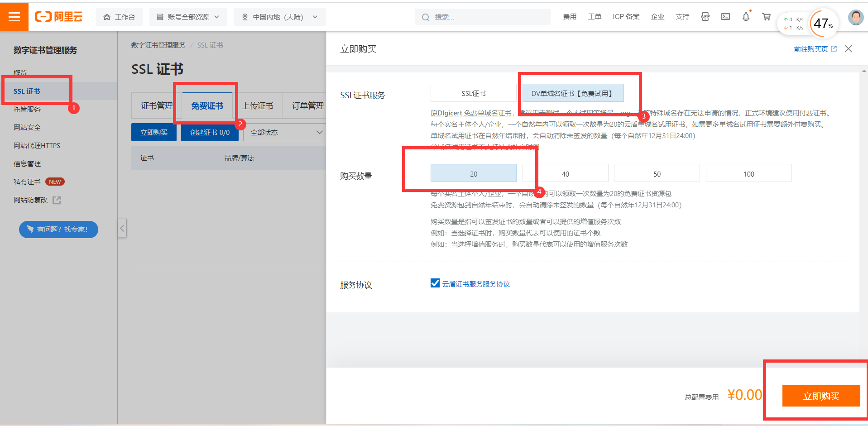Select 概览 in the sidebar
868x426 pixels.
click(x=20, y=73)
